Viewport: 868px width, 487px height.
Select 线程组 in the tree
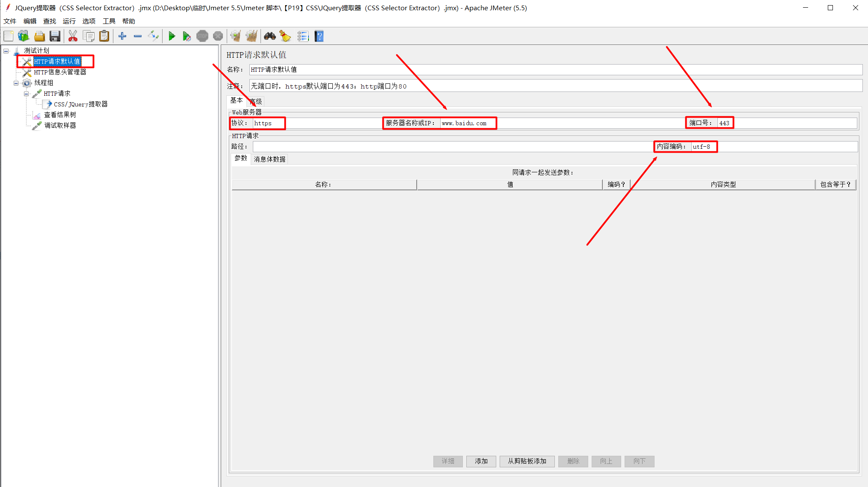point(44,83)
